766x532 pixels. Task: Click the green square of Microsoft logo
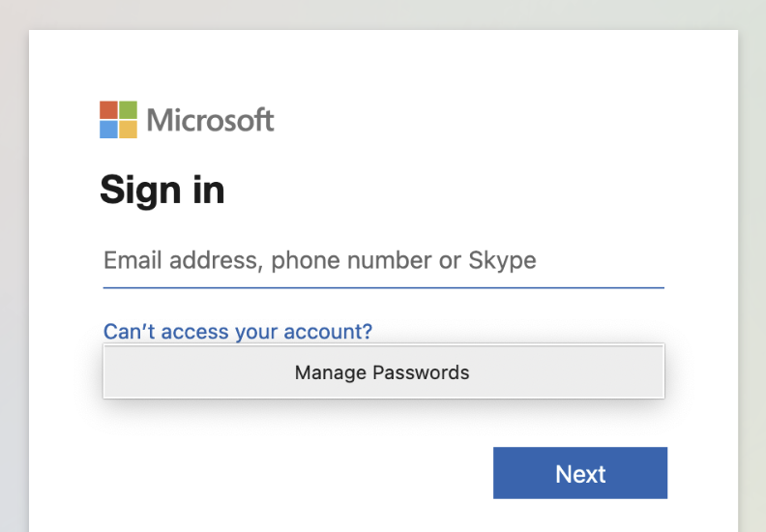coord(128,109)
